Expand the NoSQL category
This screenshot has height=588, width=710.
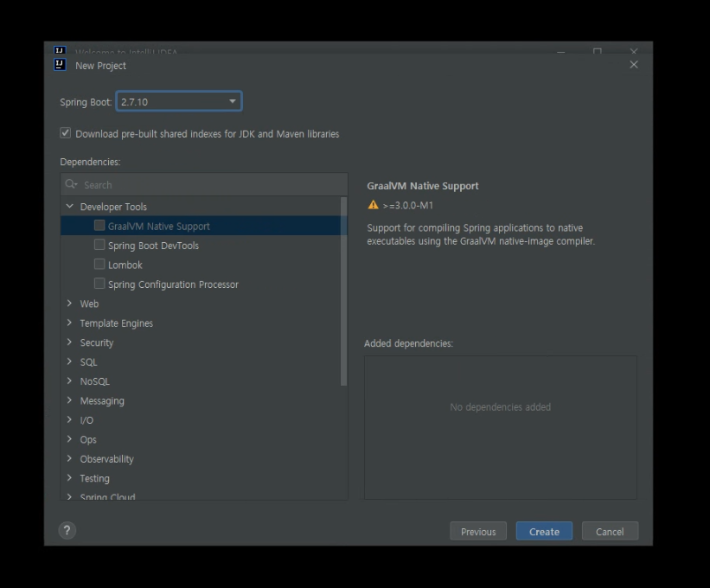coord(69,381)
